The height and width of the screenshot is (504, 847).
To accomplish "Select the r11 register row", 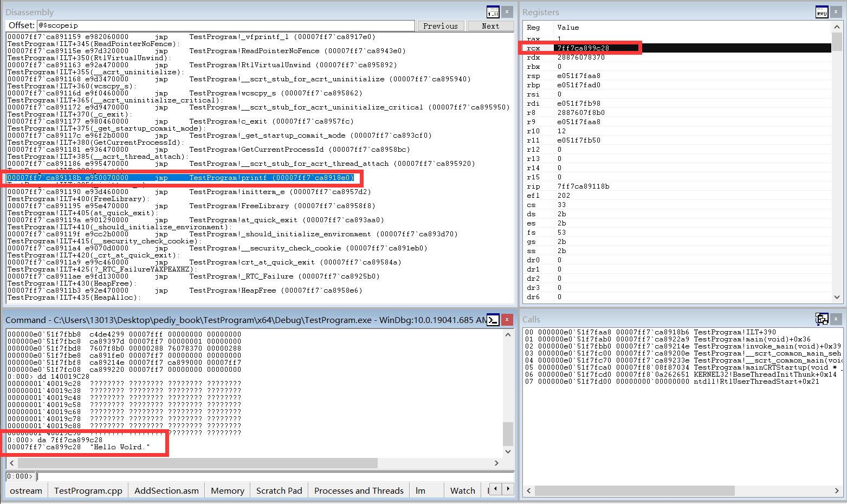I will point(677,140).
